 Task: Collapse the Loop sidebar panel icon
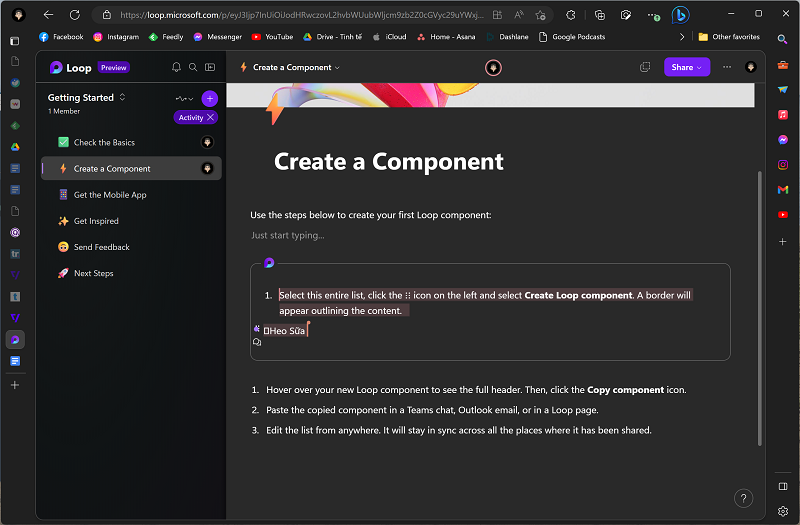pos(210,67)
